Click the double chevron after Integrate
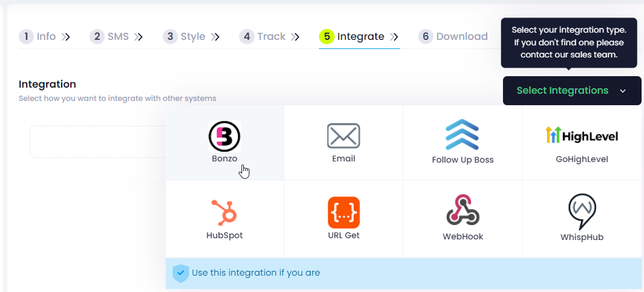644x292 pixels. point(394,37)
